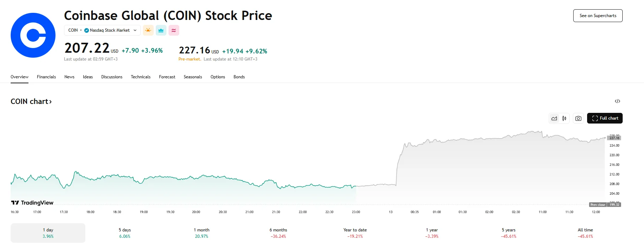644x246 pixels.
Task: Click the 216.00 price axis label
Action: click(614, 165)
